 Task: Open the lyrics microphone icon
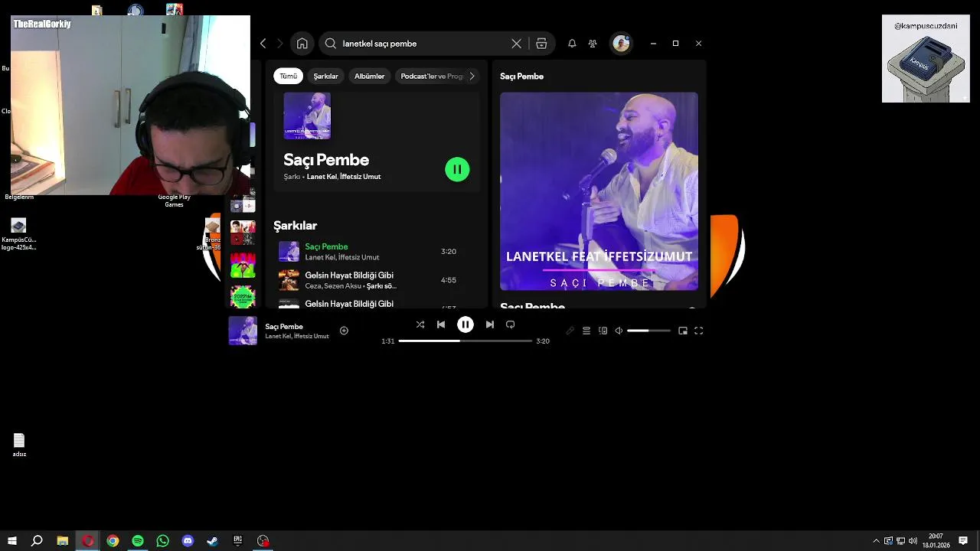pyautogui.click(x=570, y=331)
